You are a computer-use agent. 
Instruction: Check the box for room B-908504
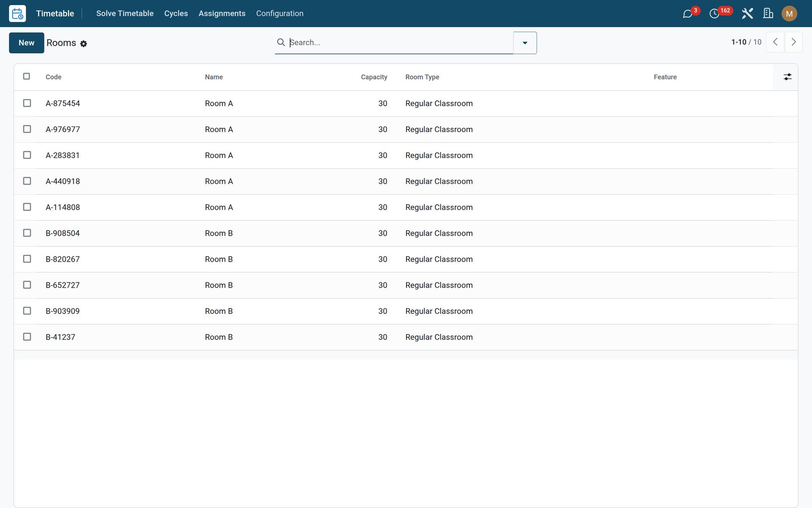pyautogui.click(x=27, y=233)
